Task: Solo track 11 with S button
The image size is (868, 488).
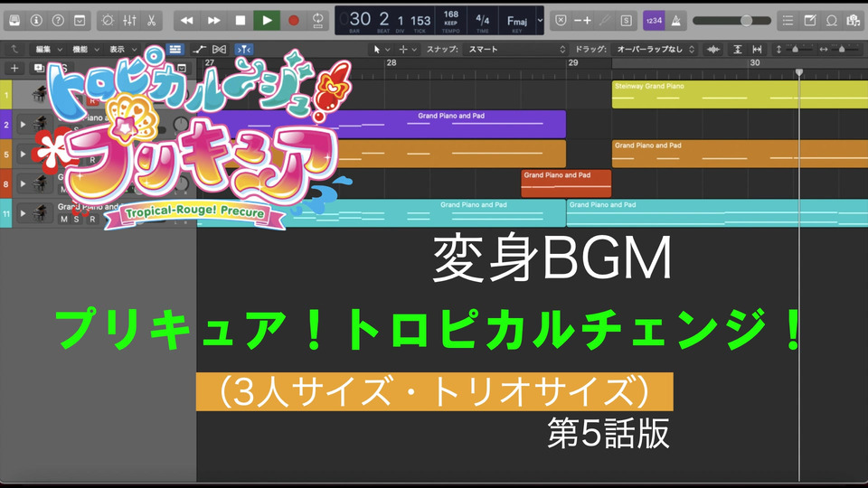Action: point(76,219)
